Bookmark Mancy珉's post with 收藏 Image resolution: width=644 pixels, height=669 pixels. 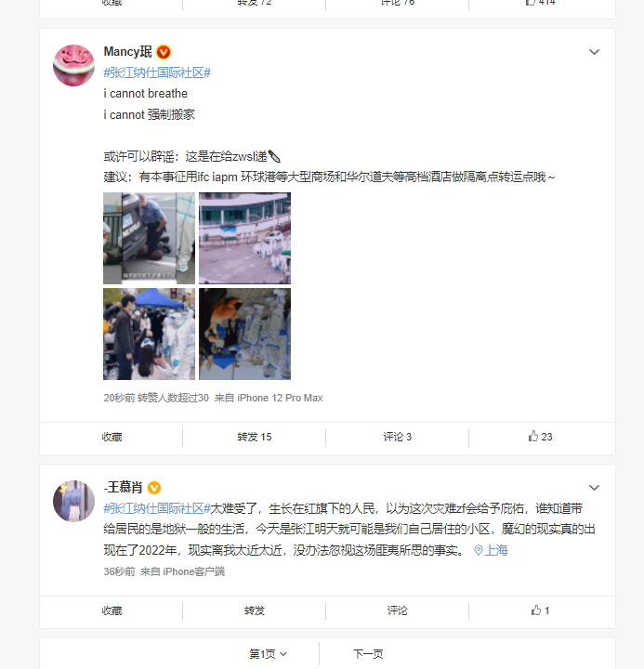[x=112, y=437]
